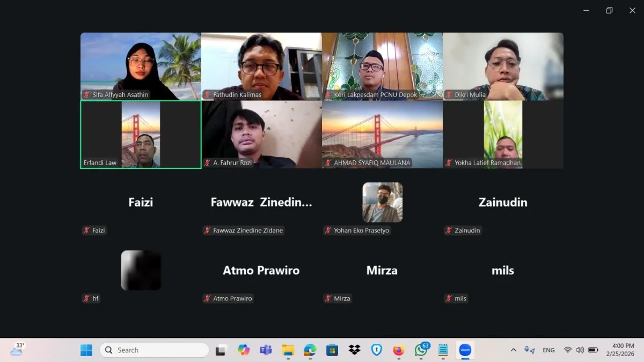This screenshot has width=644, height=362.
Task: Open Dropbox taskbar icon
Action: point(354,350)
